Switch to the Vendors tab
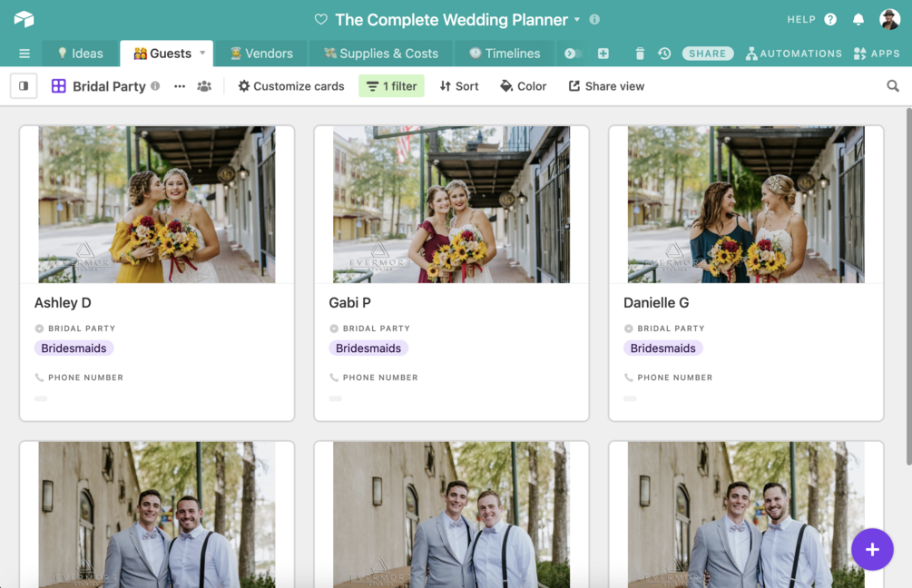This screenshot has height=588, width=912. (261, 54)
